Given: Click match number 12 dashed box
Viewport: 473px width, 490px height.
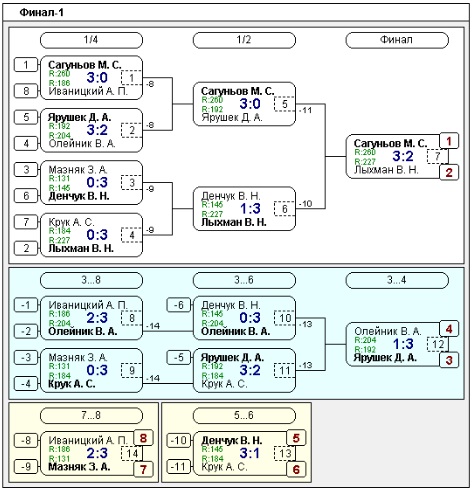Looking at the screenshot, I should click(x=437, y=344).
